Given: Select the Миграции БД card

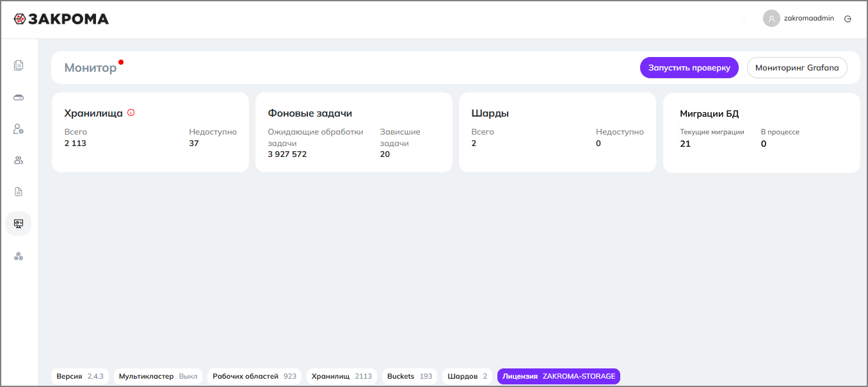Looking at the screenshot, I should pos(761,133).
